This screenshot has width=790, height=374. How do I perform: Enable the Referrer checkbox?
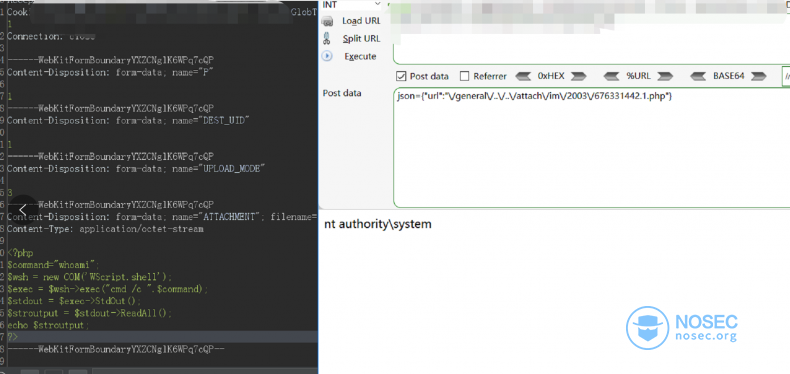coord(465,76)
